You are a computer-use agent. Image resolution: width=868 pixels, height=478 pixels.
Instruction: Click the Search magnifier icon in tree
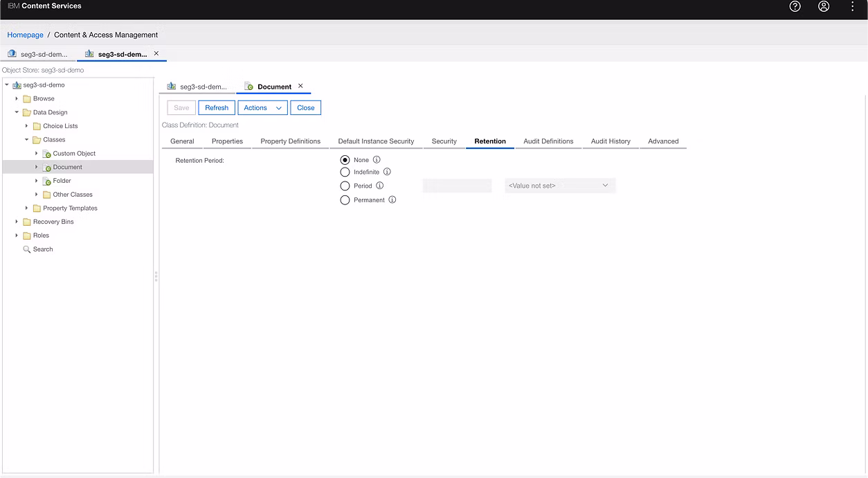click(x=27, y=249)
